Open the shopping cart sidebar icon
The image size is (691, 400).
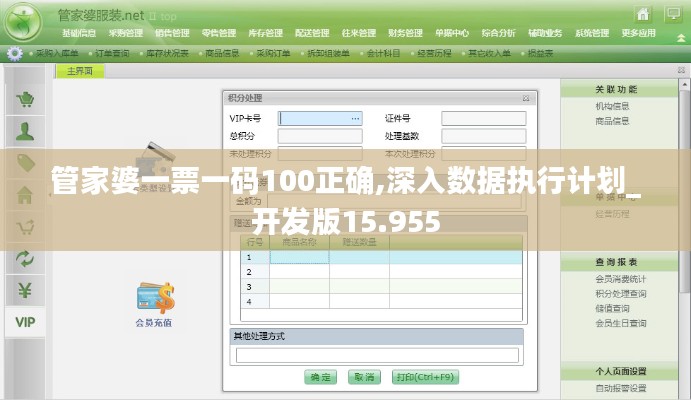pos(25,100)
